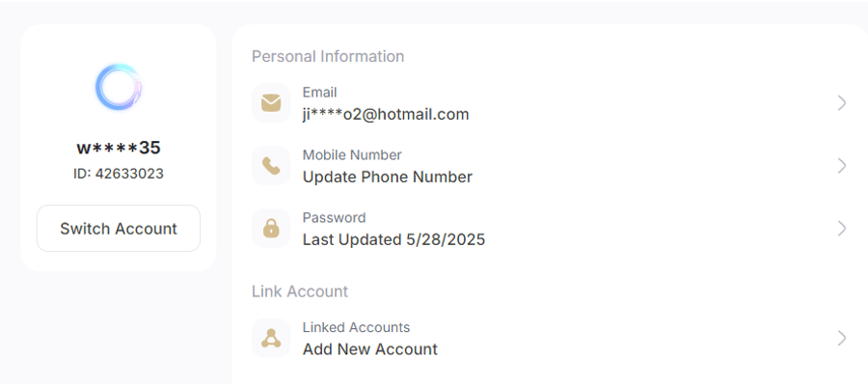868x386 pixels.
Task: Click the phone handset Mobile Number icon
Action: click(x=271, y=166)
